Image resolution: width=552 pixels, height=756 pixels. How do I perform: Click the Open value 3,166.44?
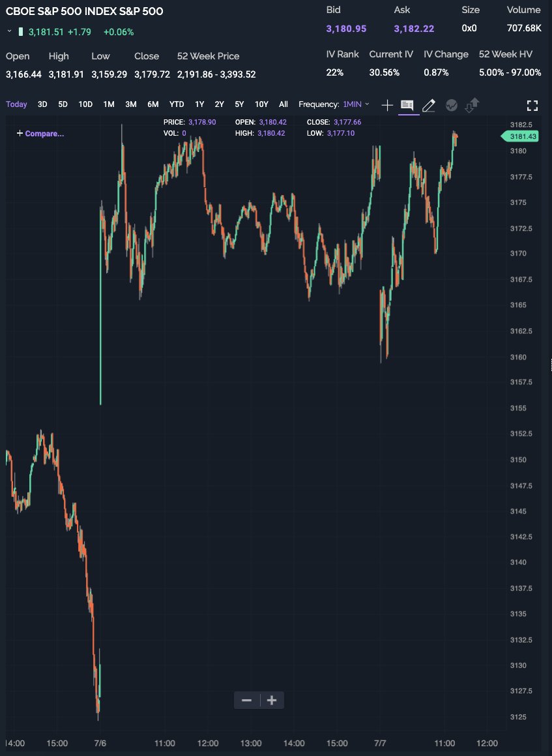click(23, 74)
